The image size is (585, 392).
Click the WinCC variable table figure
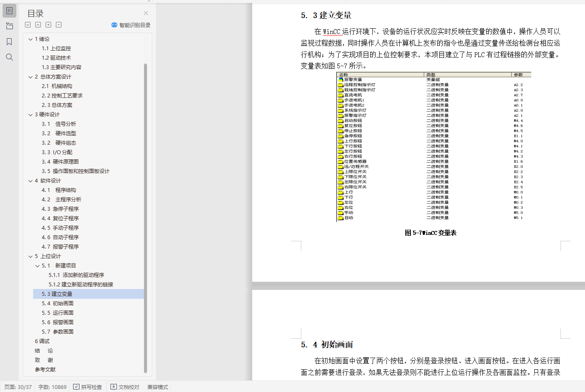(x=434, y=146)
